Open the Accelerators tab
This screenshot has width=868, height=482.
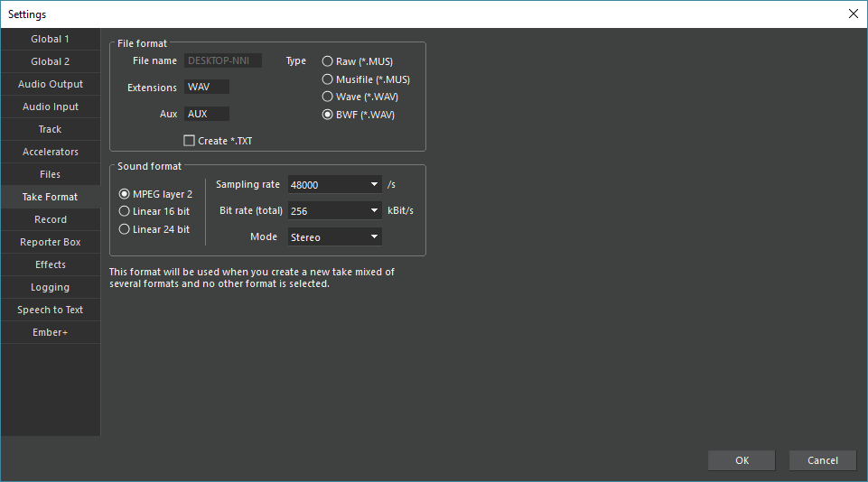(x=51, y=152)
